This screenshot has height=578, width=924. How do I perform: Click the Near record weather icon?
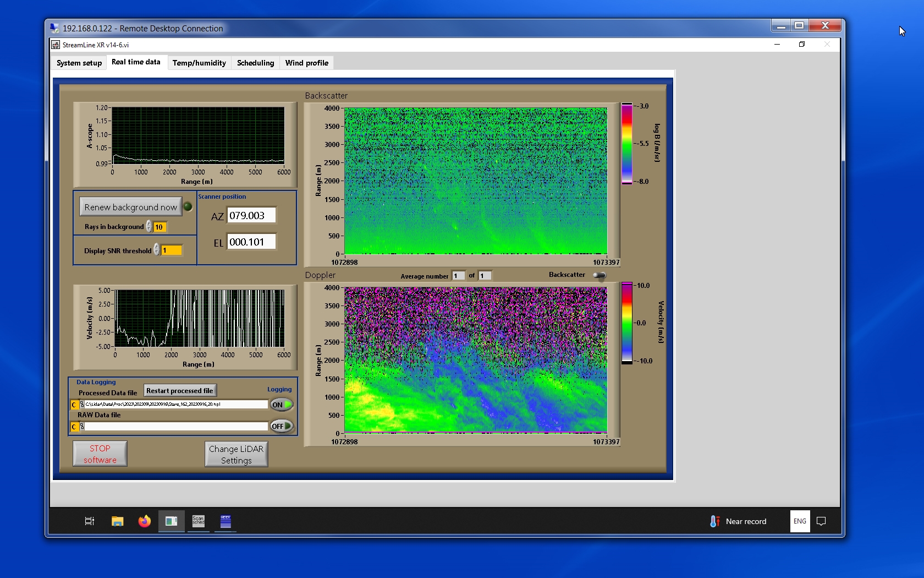click(714, 521)
